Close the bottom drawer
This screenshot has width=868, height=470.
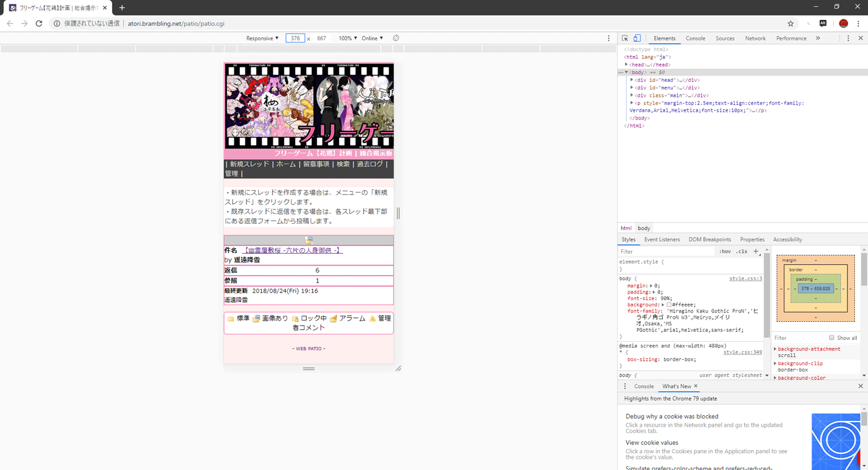(861, 386)
